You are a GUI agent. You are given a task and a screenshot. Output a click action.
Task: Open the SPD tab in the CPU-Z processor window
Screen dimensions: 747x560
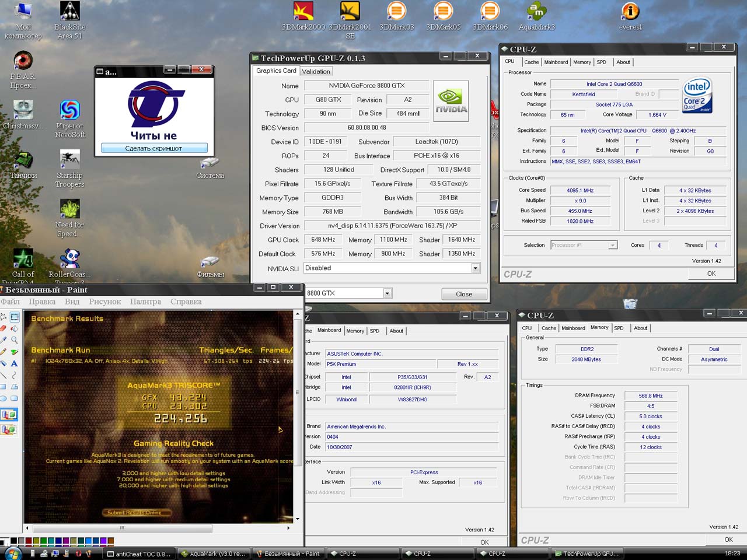pyautogui.click(x=602, y=62)
